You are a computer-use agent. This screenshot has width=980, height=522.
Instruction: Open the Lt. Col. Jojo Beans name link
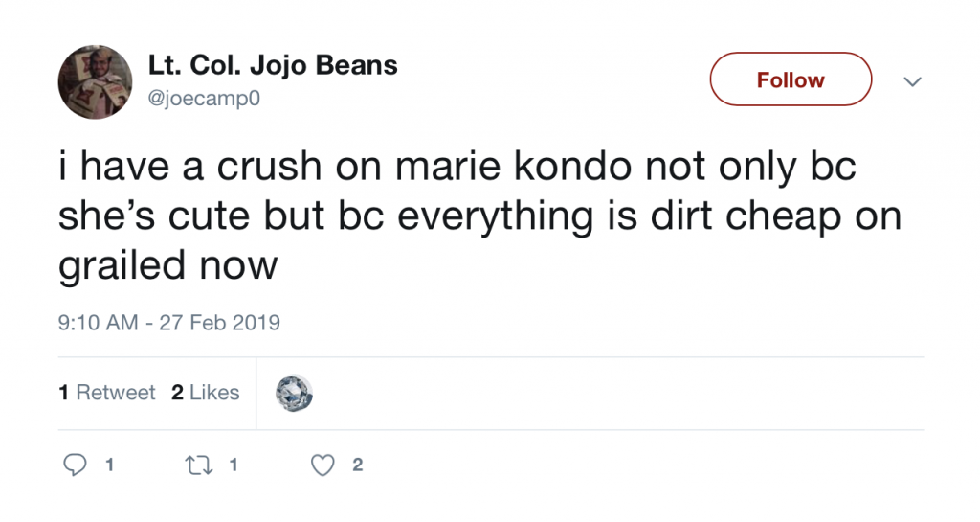[x=273, y=66]
